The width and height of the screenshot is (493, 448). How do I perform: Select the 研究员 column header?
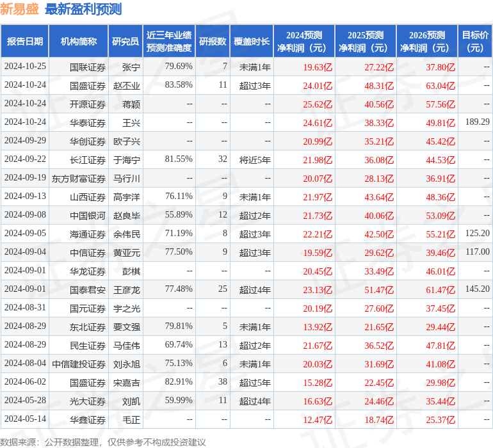point(125,41)
